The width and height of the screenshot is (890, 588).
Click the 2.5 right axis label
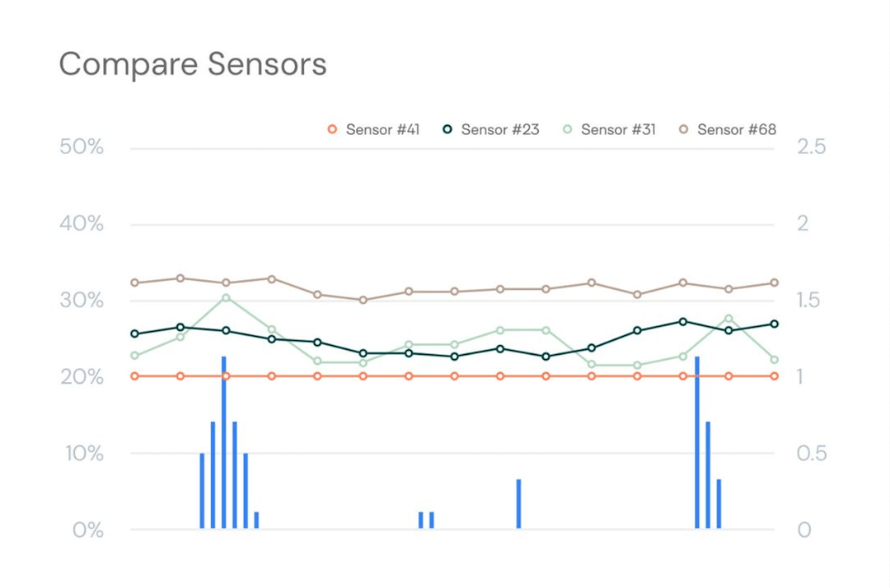click(x=812, y=147)
